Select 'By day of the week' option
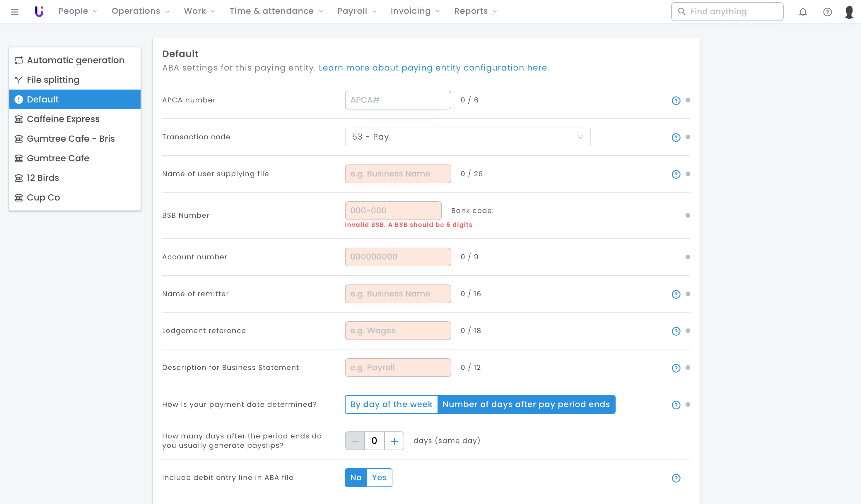Viewport: 861px width, 504px height. coord(391,404)
